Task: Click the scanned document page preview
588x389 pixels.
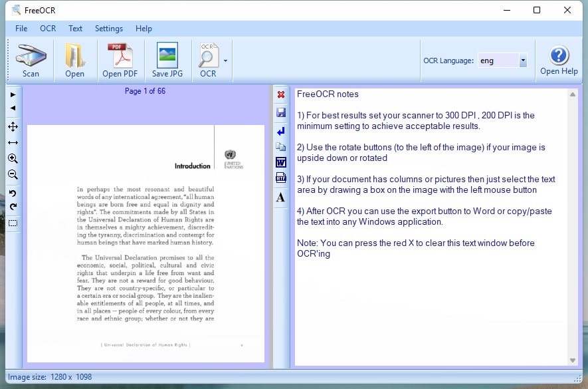Action: click(146, 243)
